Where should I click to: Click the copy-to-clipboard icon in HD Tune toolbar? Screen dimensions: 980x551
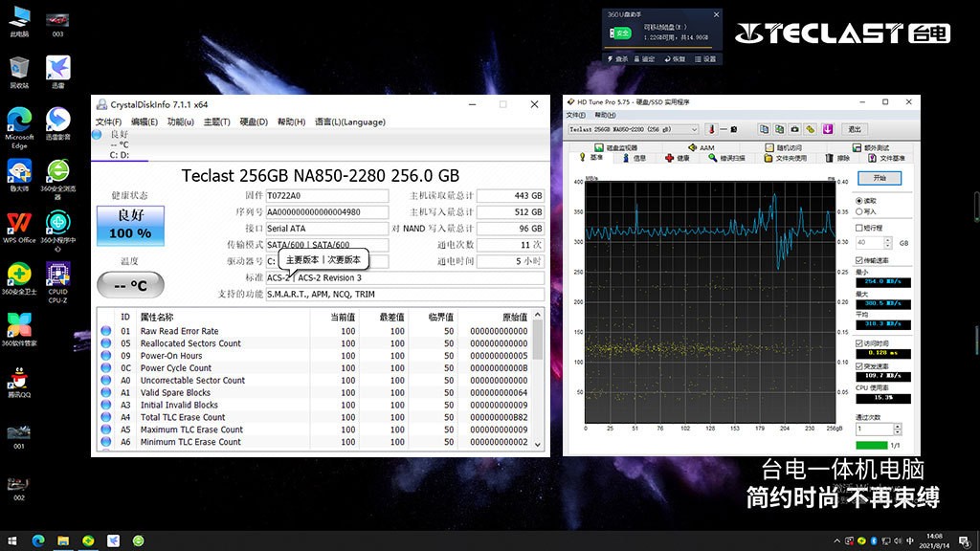[765, 129]
